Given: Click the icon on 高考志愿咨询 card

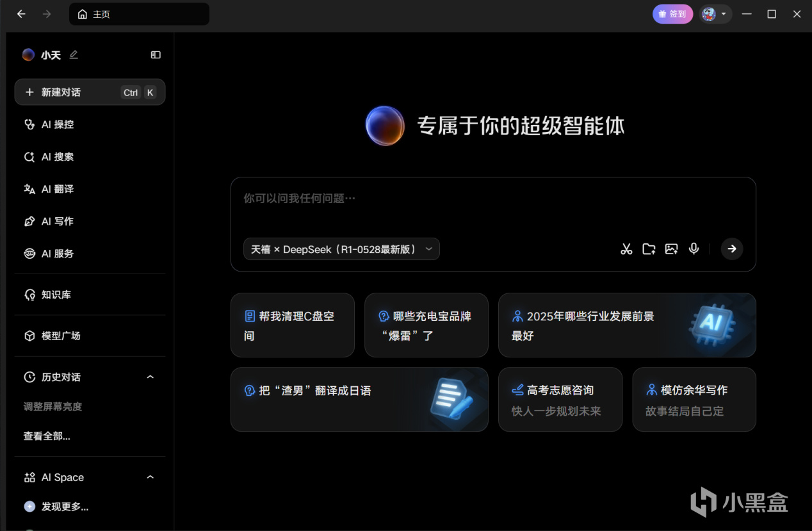Looking at the screenshot, I should [518, 390].
